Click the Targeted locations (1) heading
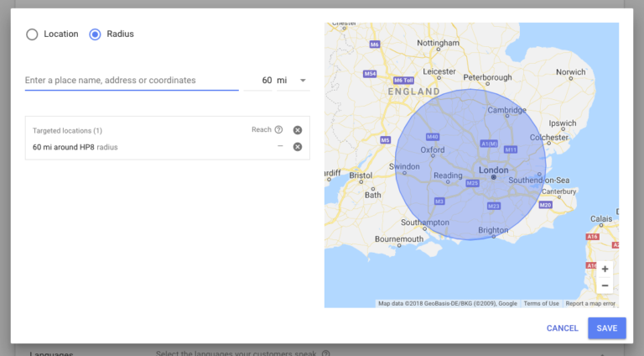Viewport: 644px width, 356px height. 67,131
